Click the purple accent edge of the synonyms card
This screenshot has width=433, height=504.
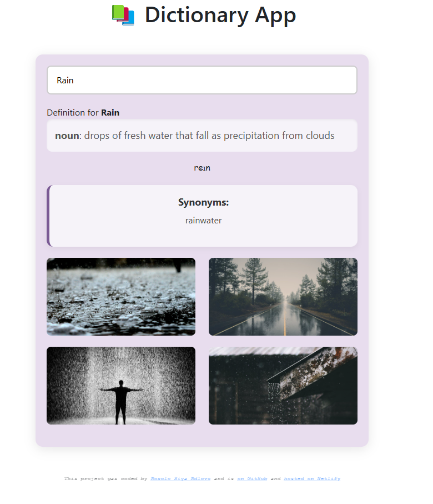(x=48, y=216)
